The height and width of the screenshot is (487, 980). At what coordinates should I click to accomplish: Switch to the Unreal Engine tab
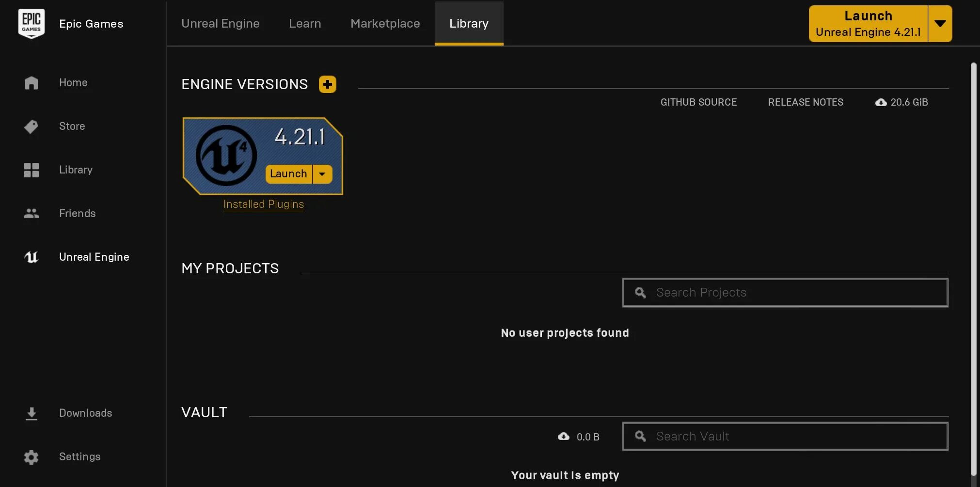(x=221, y=23)
